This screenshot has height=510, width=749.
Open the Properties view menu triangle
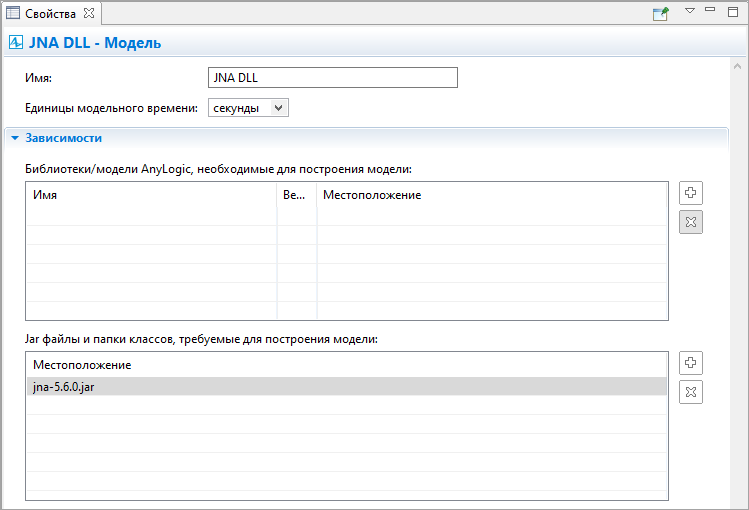(690, 11)
